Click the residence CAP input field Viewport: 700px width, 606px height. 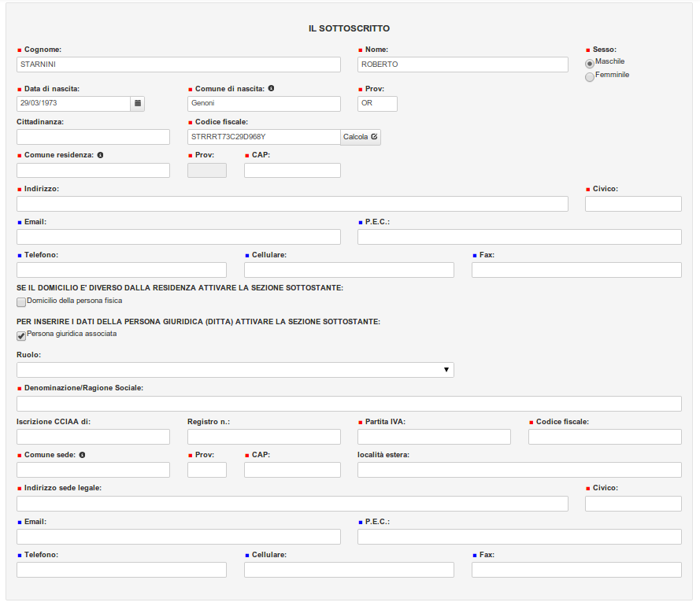292,171
